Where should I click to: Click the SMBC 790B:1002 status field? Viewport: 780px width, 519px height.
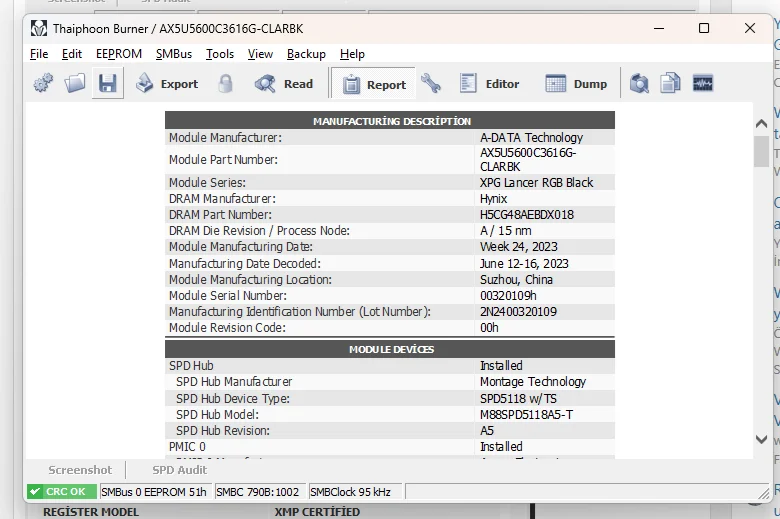click(260, 492)
